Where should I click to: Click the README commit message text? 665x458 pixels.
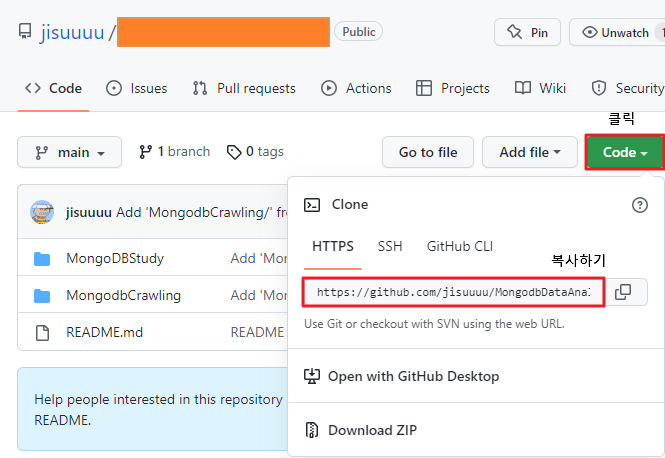click(x=257, y=332)
